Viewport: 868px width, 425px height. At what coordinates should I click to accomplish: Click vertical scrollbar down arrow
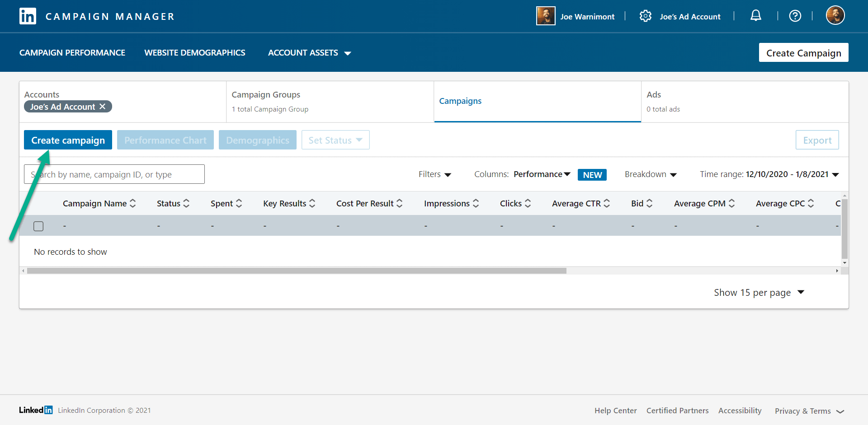coord(844,263)
